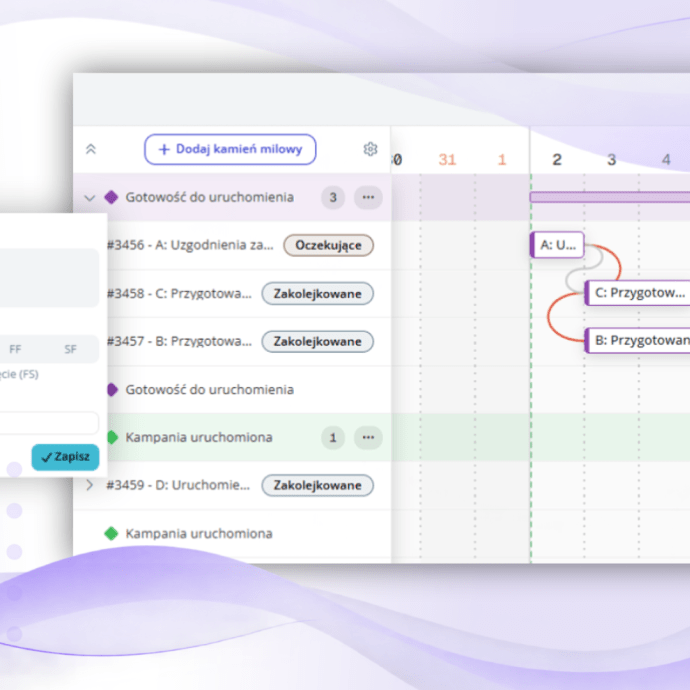Click the Gotowość do uruchomienia milestone end row
The width and height of the screenshot is (690, 690).
point(209,390)
